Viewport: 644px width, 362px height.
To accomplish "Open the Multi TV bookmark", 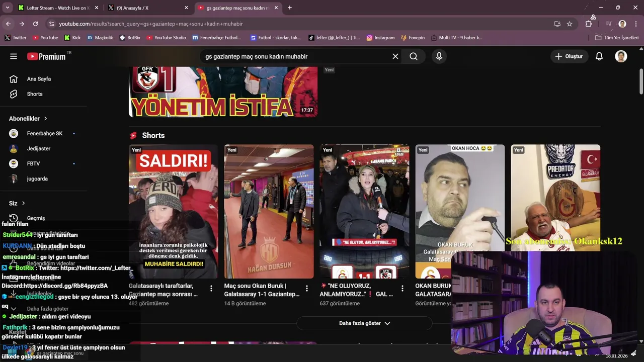I will [x=456, y=38].
